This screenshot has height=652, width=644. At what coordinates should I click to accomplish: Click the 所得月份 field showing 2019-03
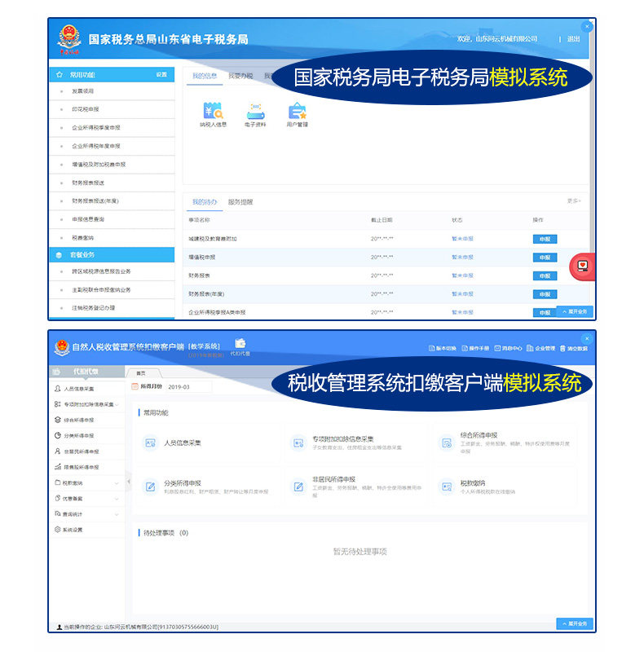coord(189,386)
